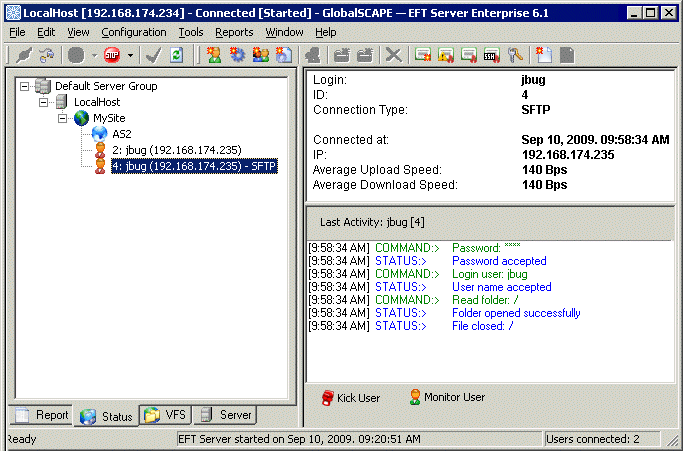Click the first gray folder toolbar icon
683x451 pixels.
click(x=342, y=55)
